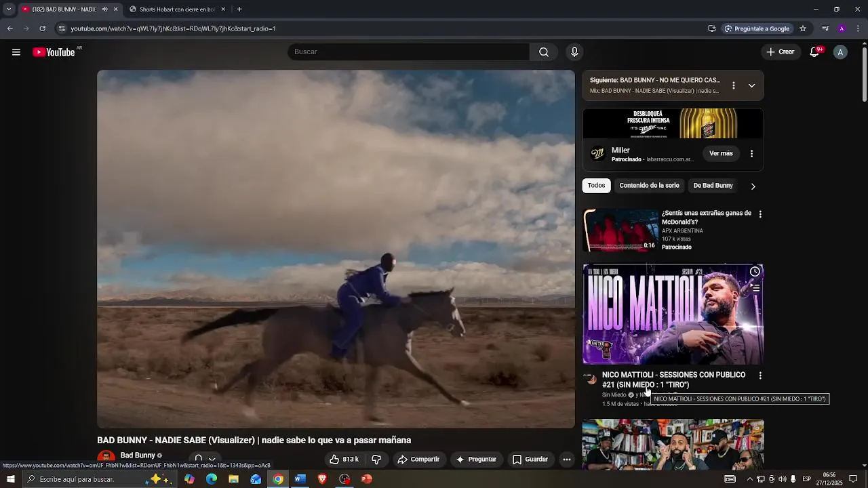The width and height of the screenshot is (868, 488).
Task: Open PowerPoint from taskbar
Action: click(367, 479)
